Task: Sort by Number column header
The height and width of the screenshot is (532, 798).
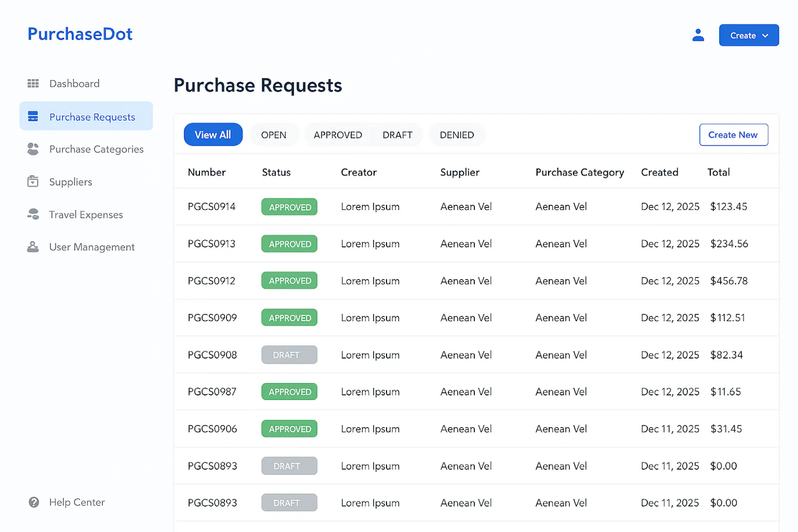Action: [x=206, y=172]
